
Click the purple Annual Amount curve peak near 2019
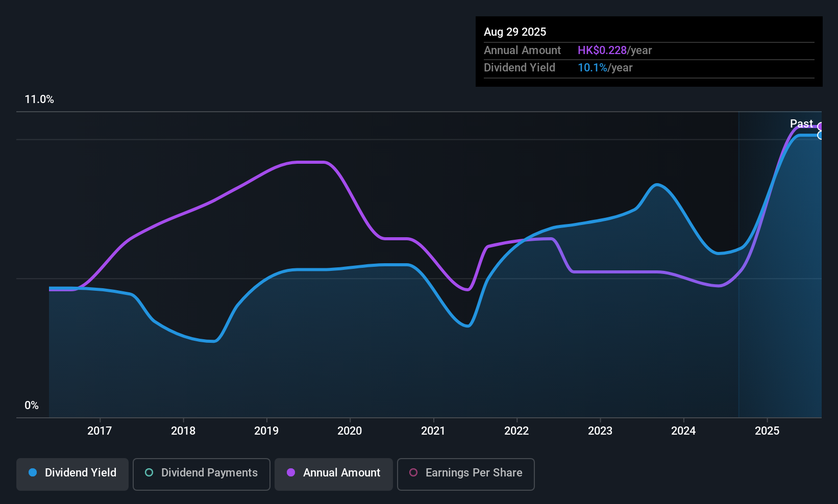point(306,162)
